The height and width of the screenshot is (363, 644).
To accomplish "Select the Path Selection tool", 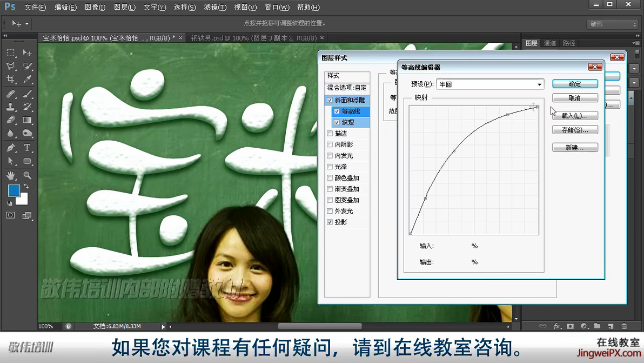I will 11,161.
